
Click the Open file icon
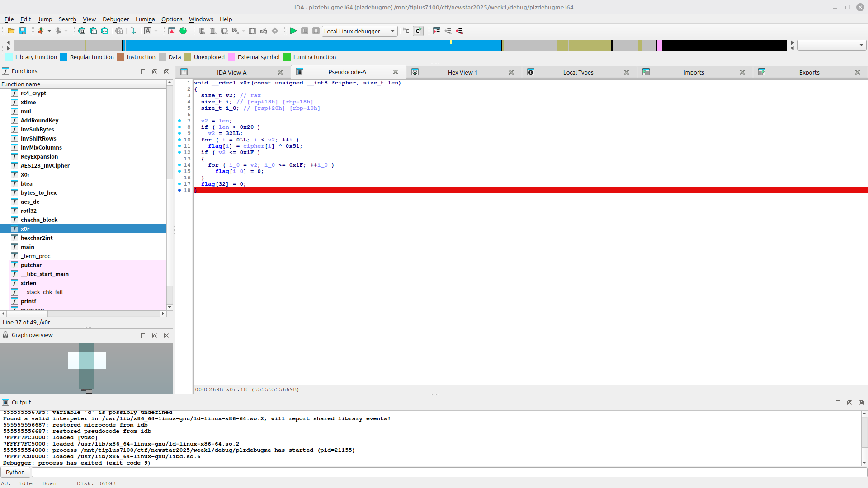tap(11, 31)
